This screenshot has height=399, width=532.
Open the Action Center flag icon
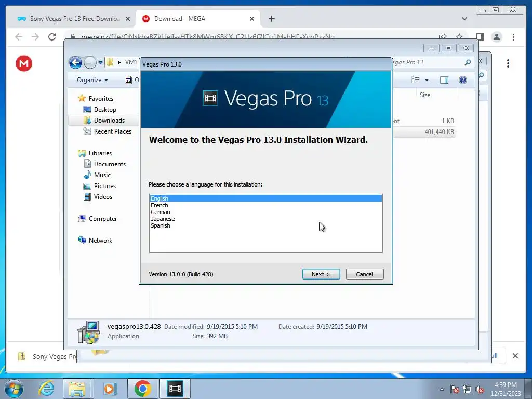click(455, 390)
